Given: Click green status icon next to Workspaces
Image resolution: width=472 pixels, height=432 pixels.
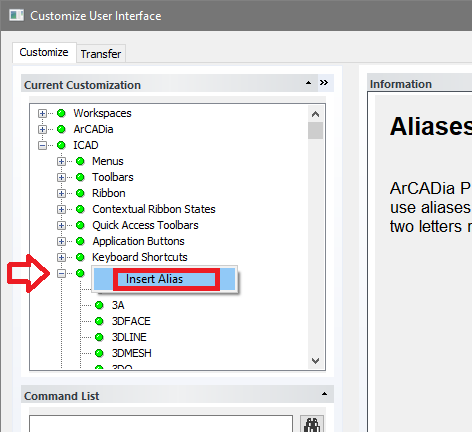Looking at the screenshot, I should pos(61,113).
